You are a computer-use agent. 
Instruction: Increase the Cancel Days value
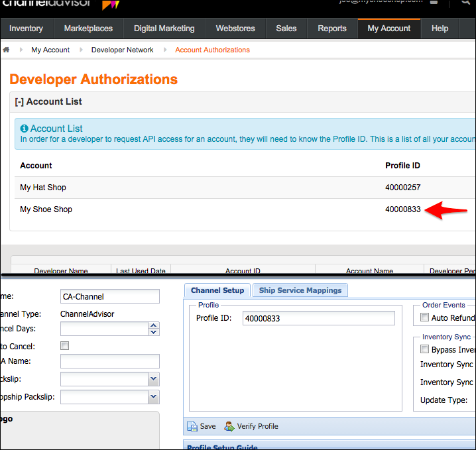click(x=154, y=325)
